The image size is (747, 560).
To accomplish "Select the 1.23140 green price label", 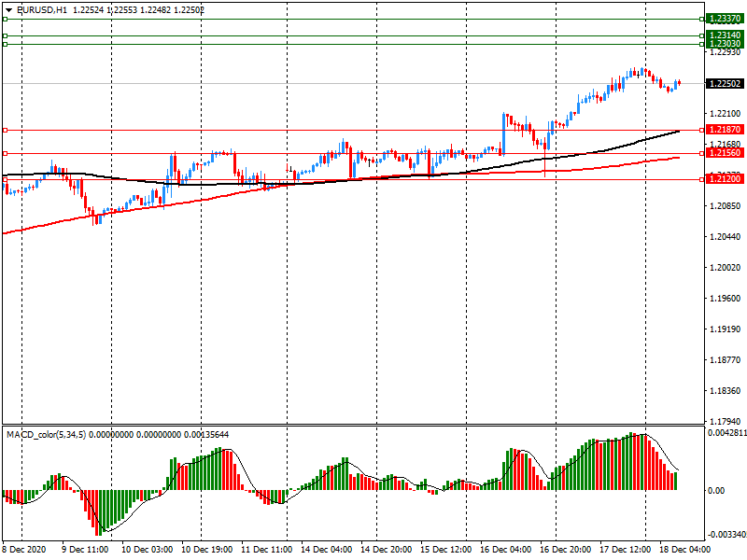I will pos(725,35).
